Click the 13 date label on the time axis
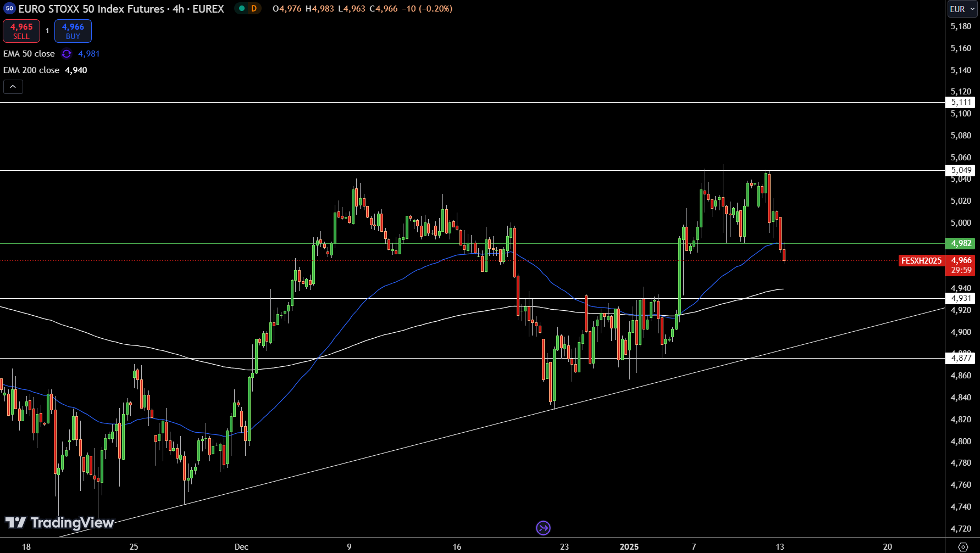 point(780,547)
